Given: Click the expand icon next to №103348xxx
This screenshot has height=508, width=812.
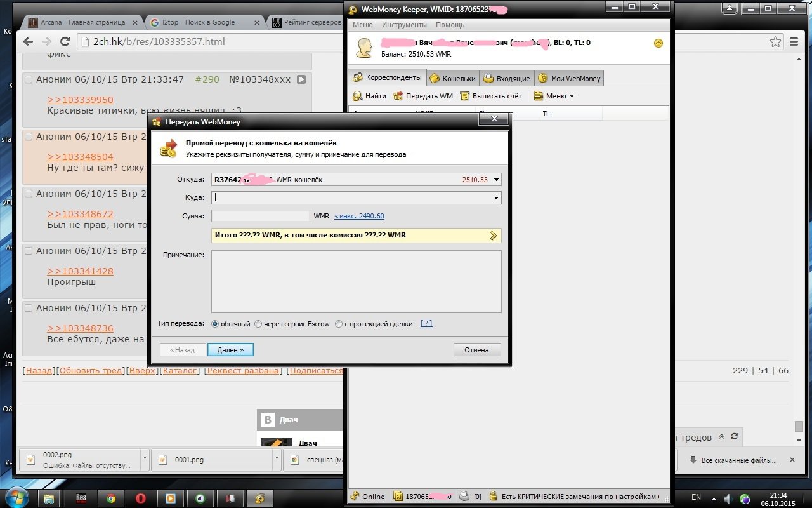Looking at the screenshot, I should (301, 80).
